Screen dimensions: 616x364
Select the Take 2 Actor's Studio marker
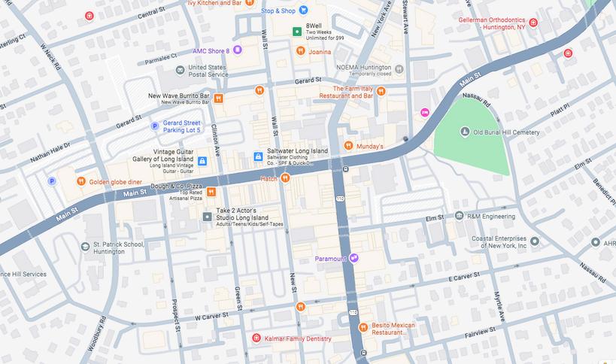point(207,217)
